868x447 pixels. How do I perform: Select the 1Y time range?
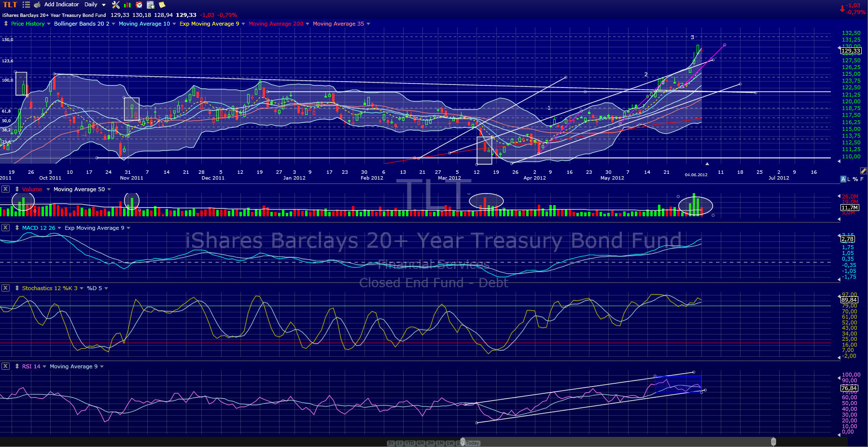tap(400, 443)
